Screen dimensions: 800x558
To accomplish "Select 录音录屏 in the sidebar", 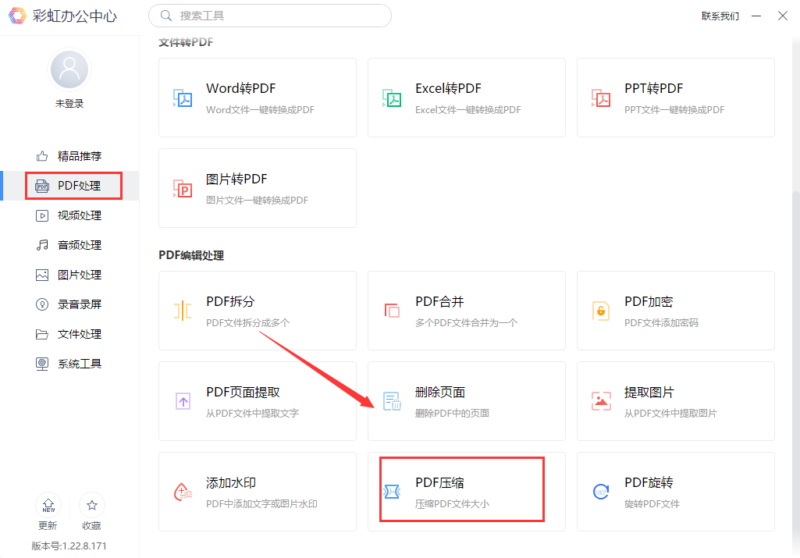I will pyautogui.click(x=69, y=305).
